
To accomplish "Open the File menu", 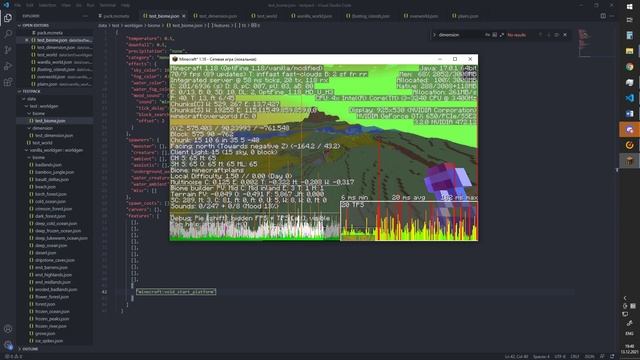I will pyautogui.click(x=18, y=5).
